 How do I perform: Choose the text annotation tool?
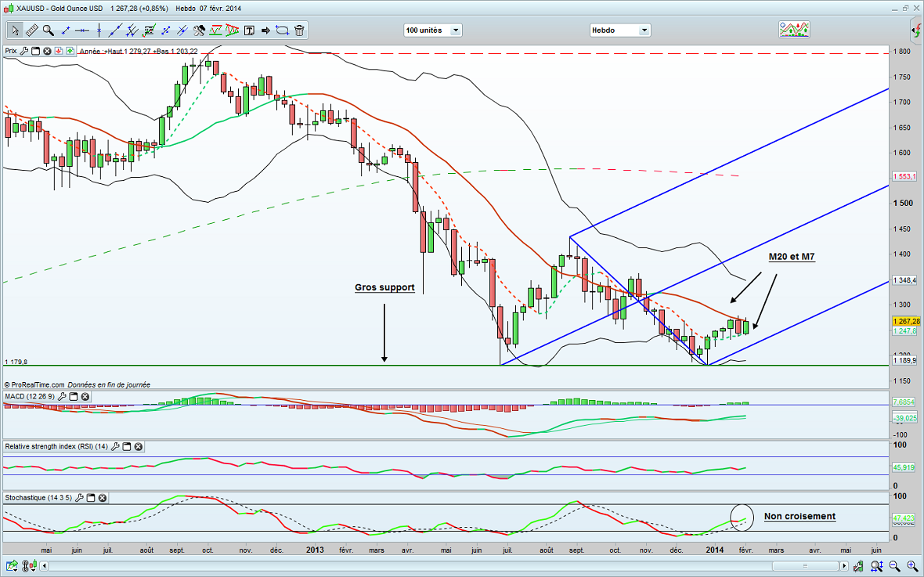[249, 31]
